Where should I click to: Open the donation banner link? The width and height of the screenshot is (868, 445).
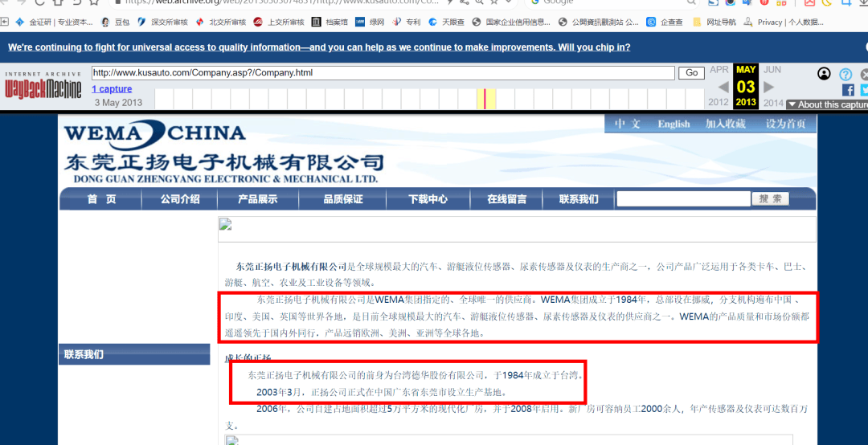tap(319, 47)
